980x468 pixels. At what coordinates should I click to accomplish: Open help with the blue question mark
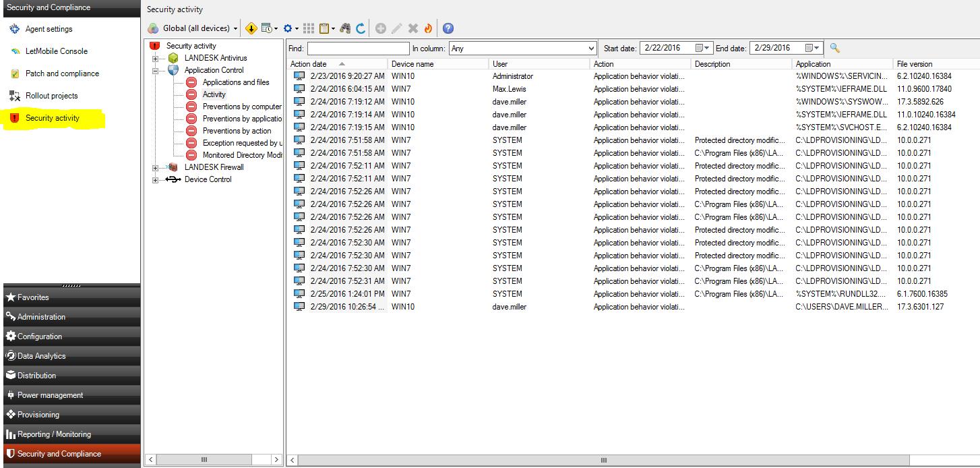point(448,28)
